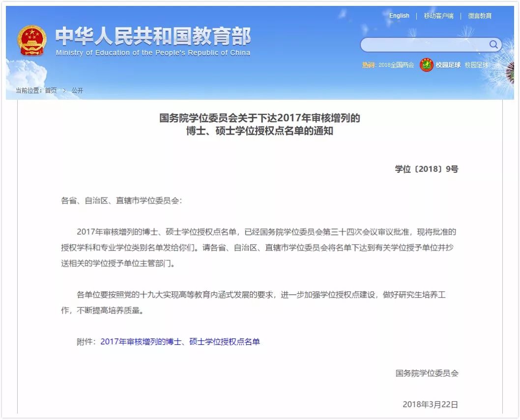
Task: Go to 首页 in the breadcrumb
Action: (x=51, y=90)
